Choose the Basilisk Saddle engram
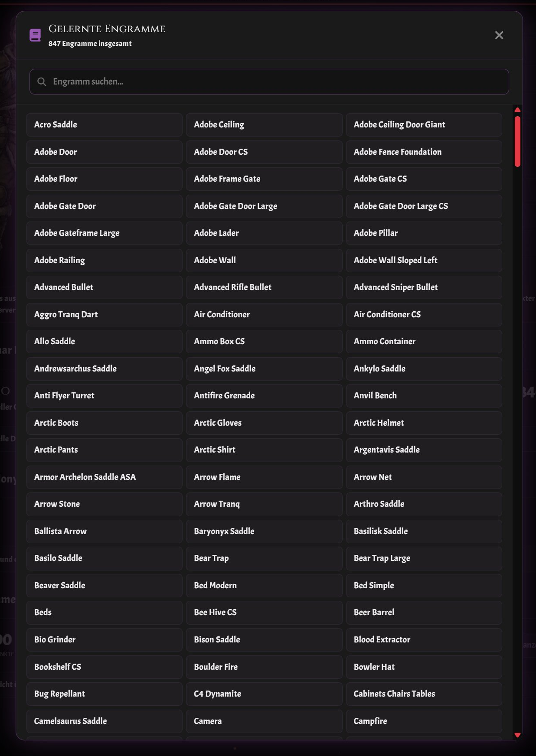 coord(424,531)
